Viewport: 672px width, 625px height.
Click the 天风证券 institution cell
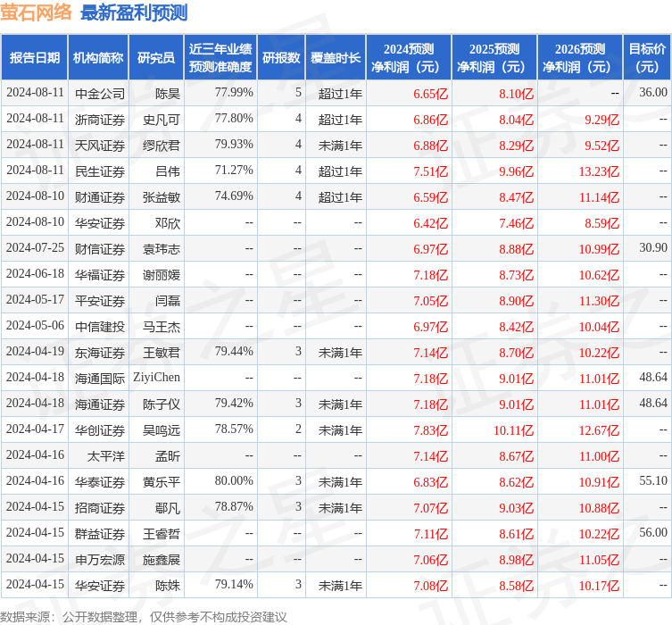click(x=100, y=146)
